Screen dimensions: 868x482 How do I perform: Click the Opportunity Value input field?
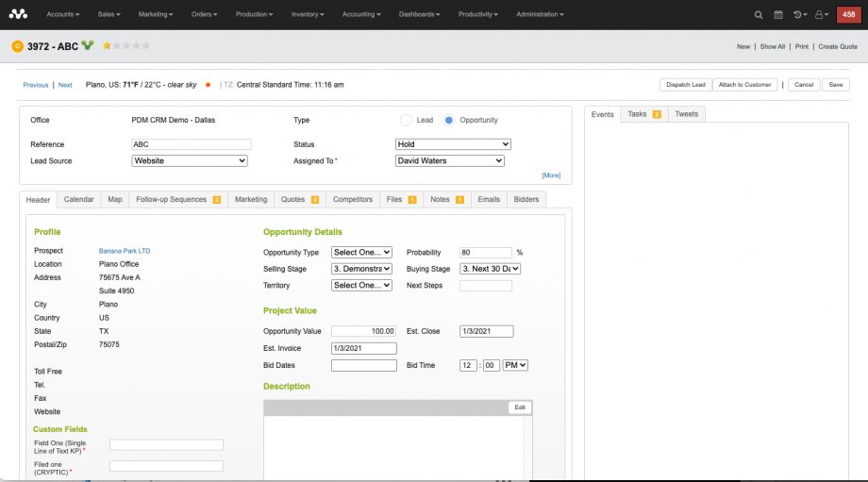364,331
